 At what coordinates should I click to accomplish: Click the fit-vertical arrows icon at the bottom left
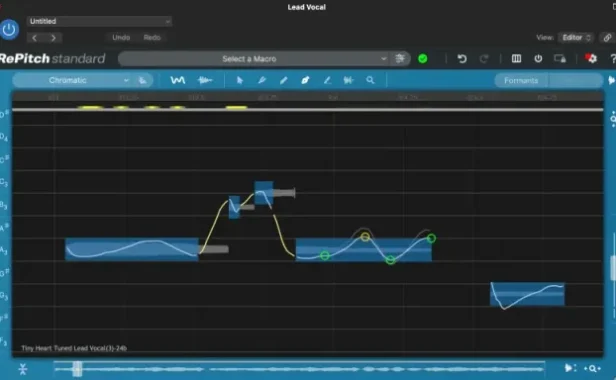23,369
